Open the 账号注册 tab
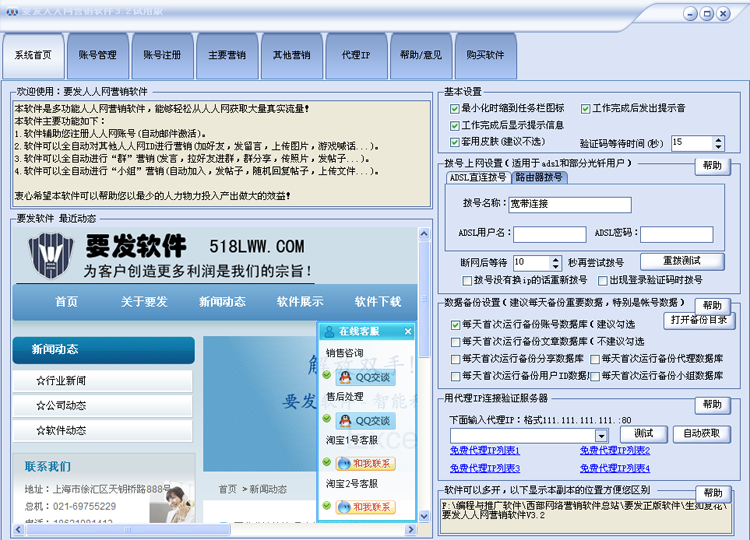This screenshot has height=540, width=750. tap(163, 55)
